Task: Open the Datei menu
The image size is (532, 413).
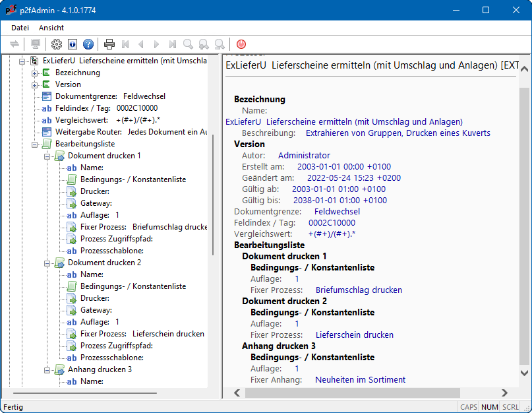Action: point(20,28)
